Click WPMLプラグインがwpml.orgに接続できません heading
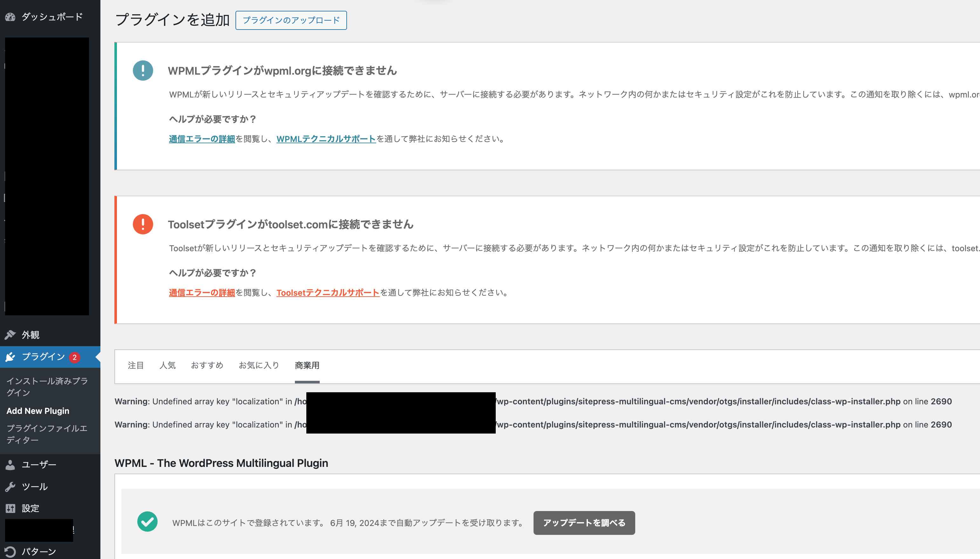This screenshot has height=559, width=980. click(282, 71)
